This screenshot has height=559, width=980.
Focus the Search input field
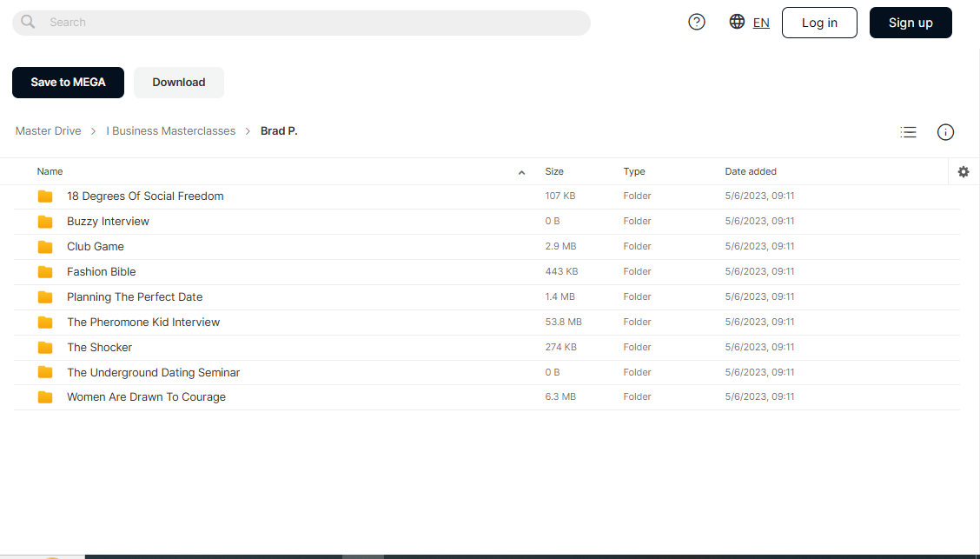301,23
